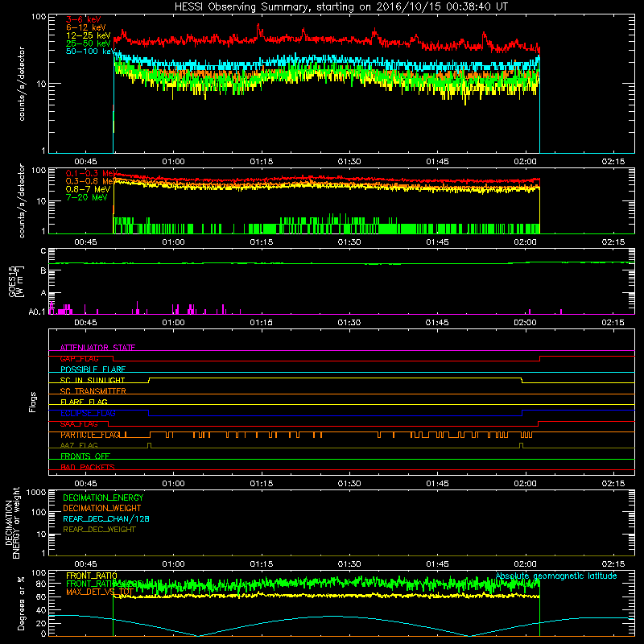Select the 3-6 keV legend label
Screen dimensions: 644x644
pos(83,19)
